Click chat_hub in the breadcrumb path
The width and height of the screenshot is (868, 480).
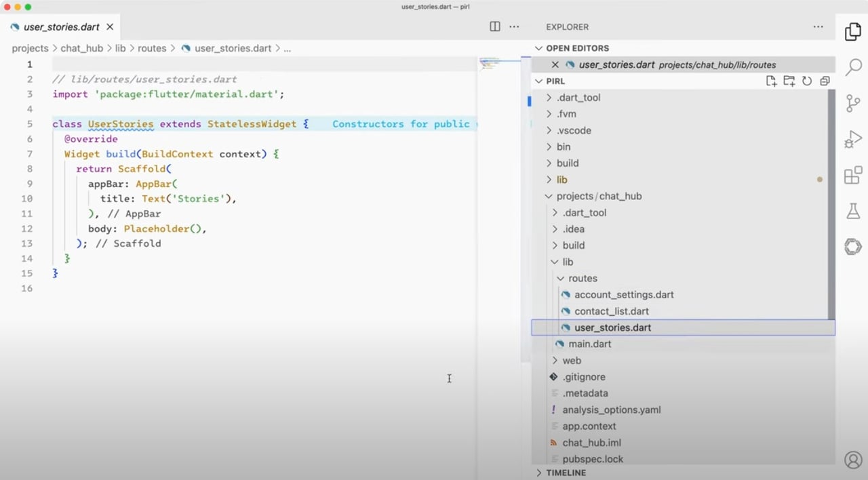[x=81, y=48]
